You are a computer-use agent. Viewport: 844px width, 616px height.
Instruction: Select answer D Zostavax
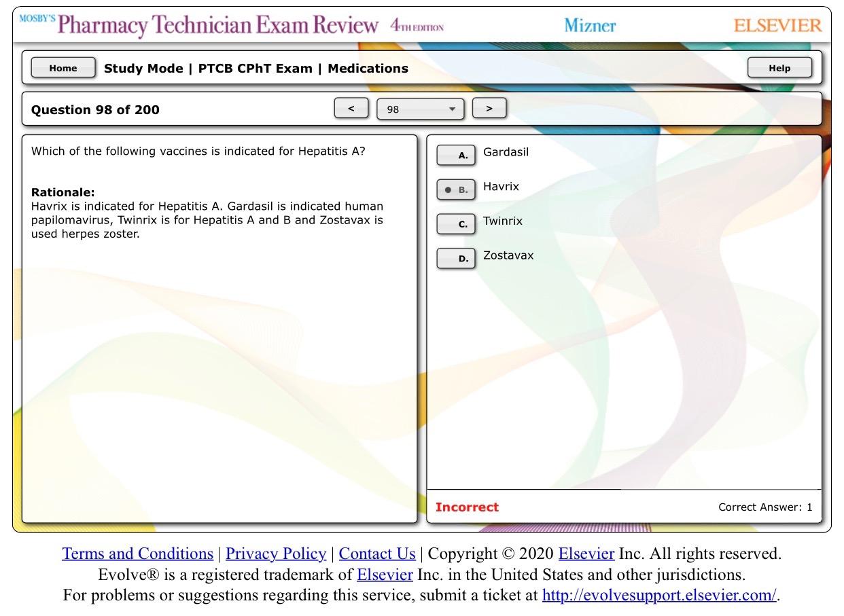(x=456, y=259)
